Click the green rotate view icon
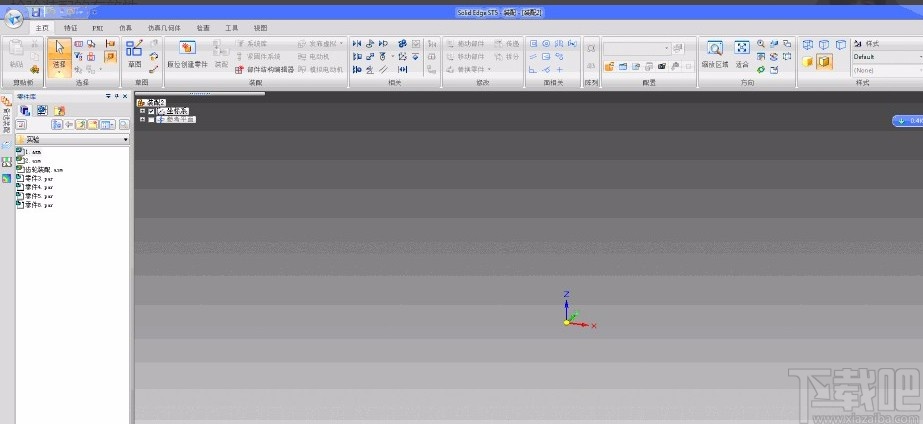Image resolution: width=923 pixels, height=424 pixels. [761, 69]
